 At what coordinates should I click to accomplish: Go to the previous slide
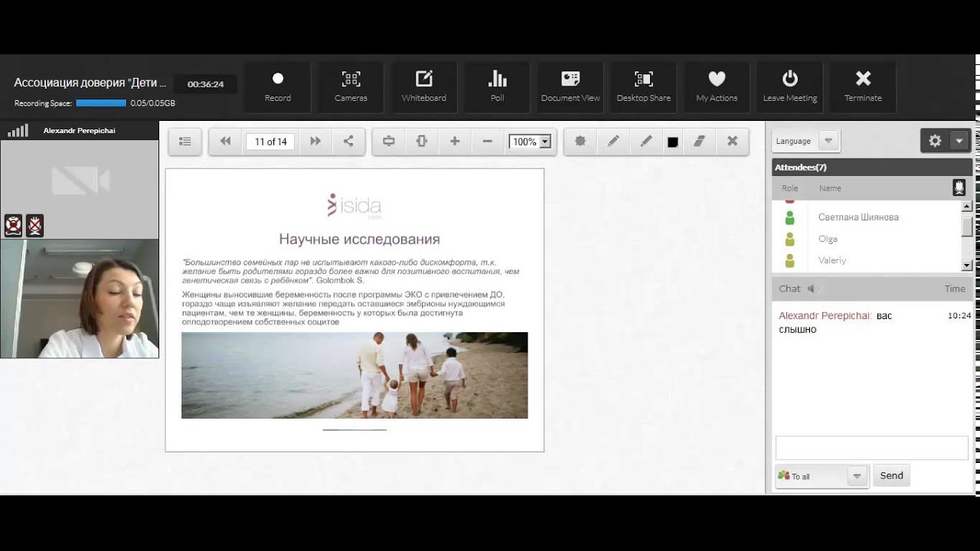click(x=225, y=141)
